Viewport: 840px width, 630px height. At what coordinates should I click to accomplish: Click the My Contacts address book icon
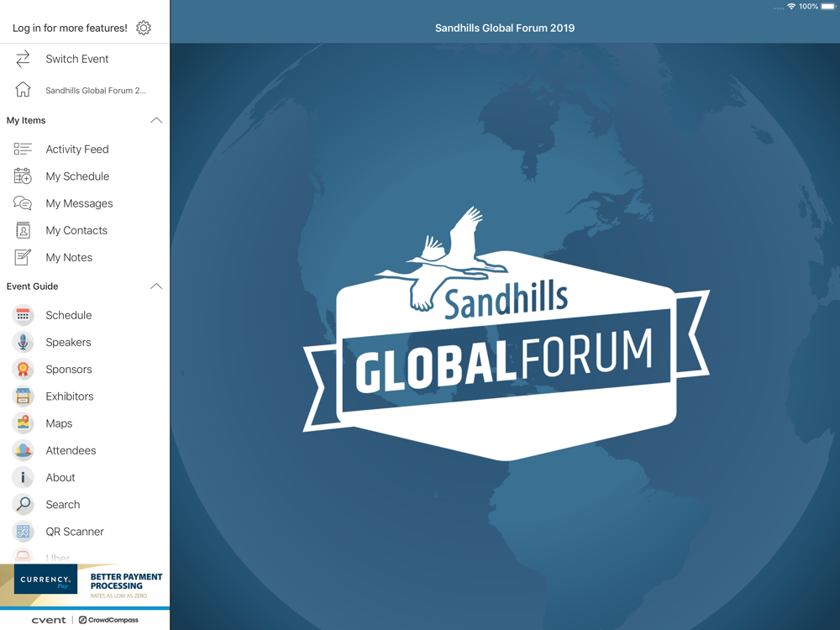[x=23, y=230]
